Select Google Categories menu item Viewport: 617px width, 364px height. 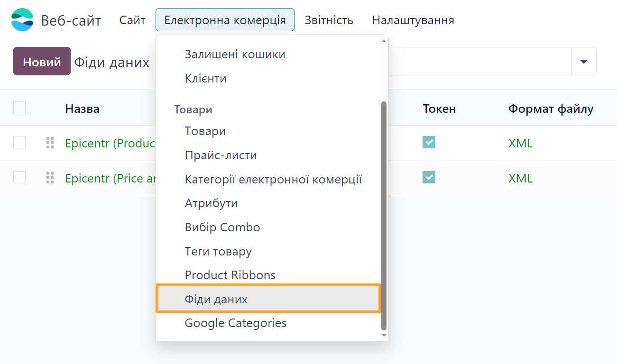[x=268, y=323]
